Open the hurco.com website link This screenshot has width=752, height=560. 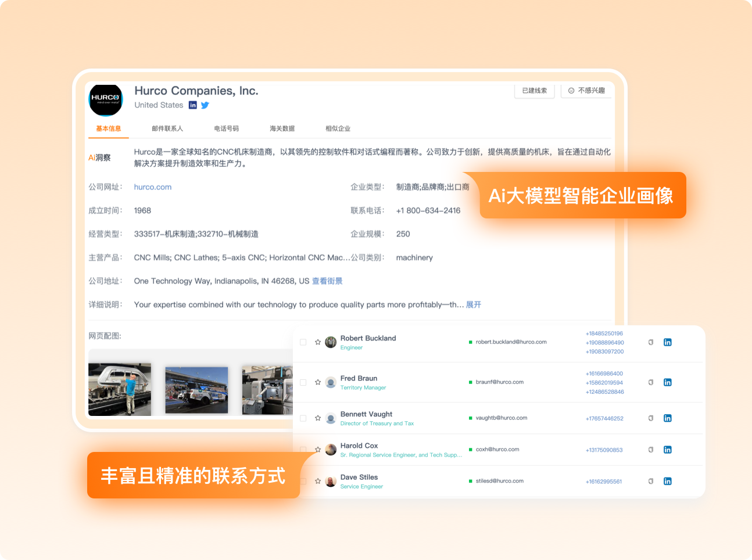pos(153,187)
